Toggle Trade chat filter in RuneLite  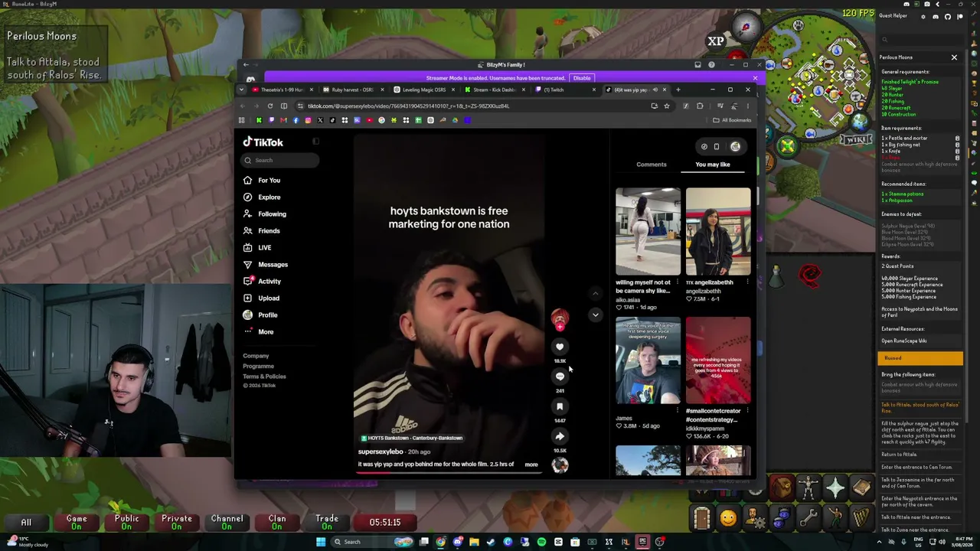coord(327,522)
